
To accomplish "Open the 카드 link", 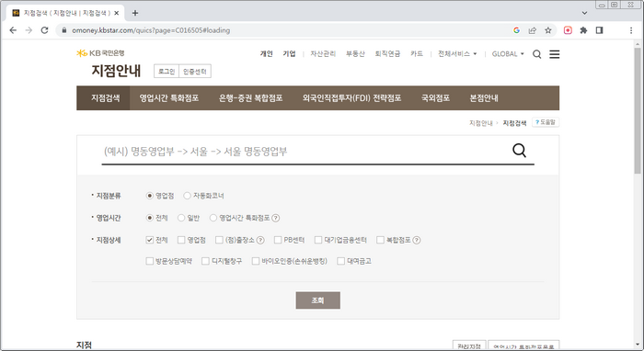I will (x=417, y=53).
